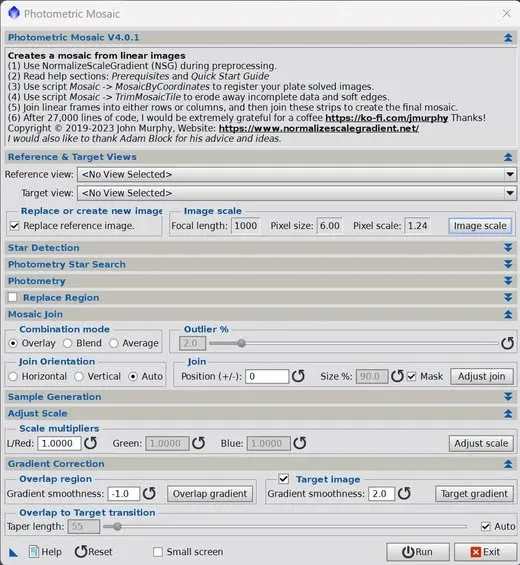The height and width of the screenshot is (565, 520).
Task: Click the Pixel size field
Action: [329, 226]
